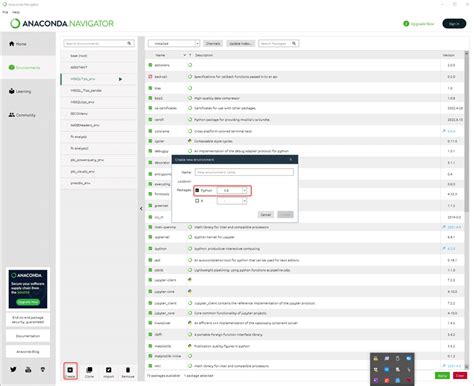Open the Documentation link button
This screenshot has width=474, height=386.
pos(28,336)
